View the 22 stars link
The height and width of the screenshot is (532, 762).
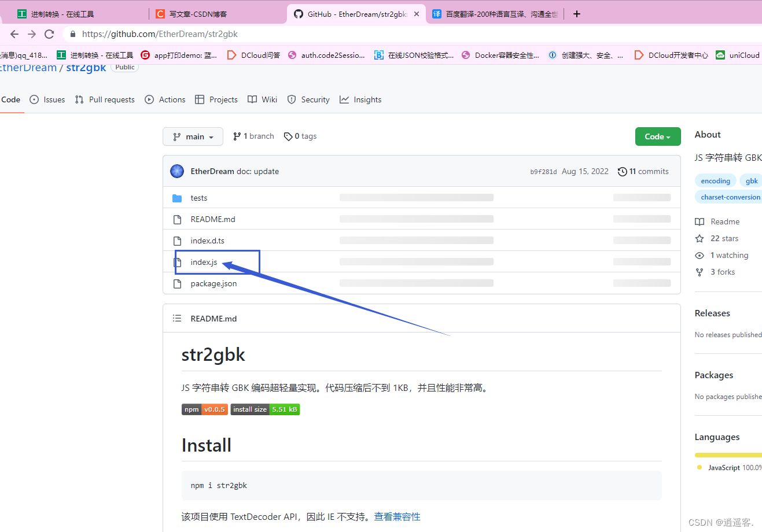[717, 238]
